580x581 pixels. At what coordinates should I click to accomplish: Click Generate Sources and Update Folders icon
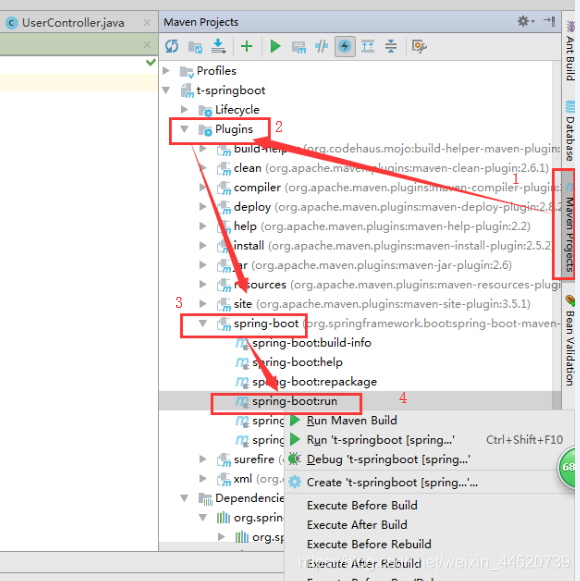coord(195,47)
